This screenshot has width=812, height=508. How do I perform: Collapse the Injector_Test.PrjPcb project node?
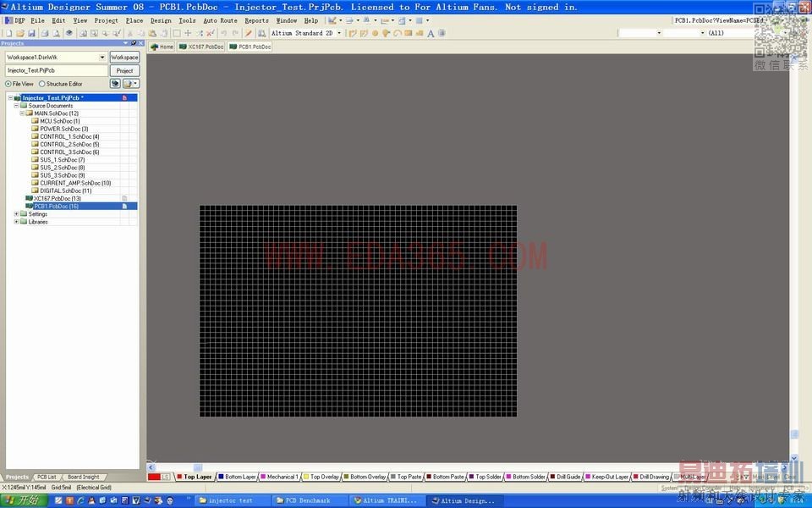(x=10, y=98)
